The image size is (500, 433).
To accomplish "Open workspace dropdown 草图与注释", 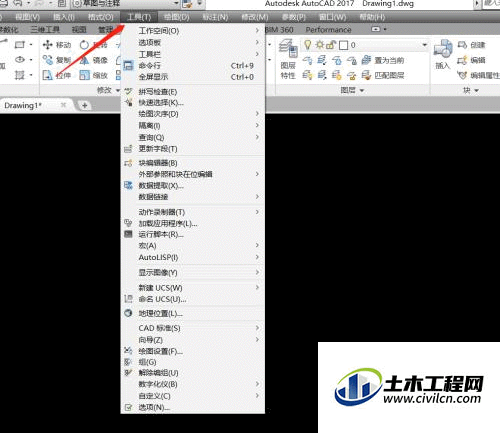I will [x=126, y=4].
